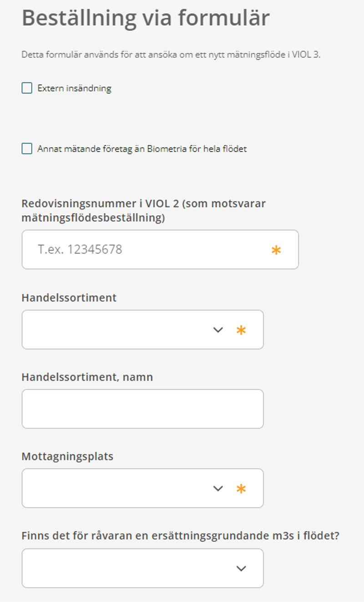Click the Redovisningsnummer i VIOL 2 label
This screenshot has width=364, height=602.
[144, 211]
